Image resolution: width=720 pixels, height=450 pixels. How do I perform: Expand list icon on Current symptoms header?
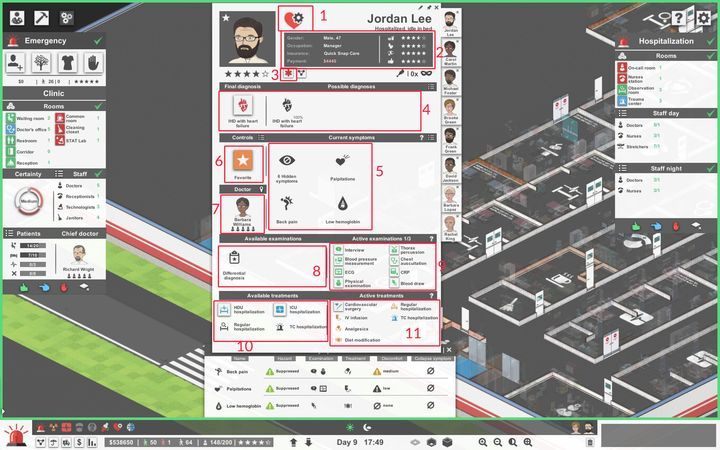point(431,137)
